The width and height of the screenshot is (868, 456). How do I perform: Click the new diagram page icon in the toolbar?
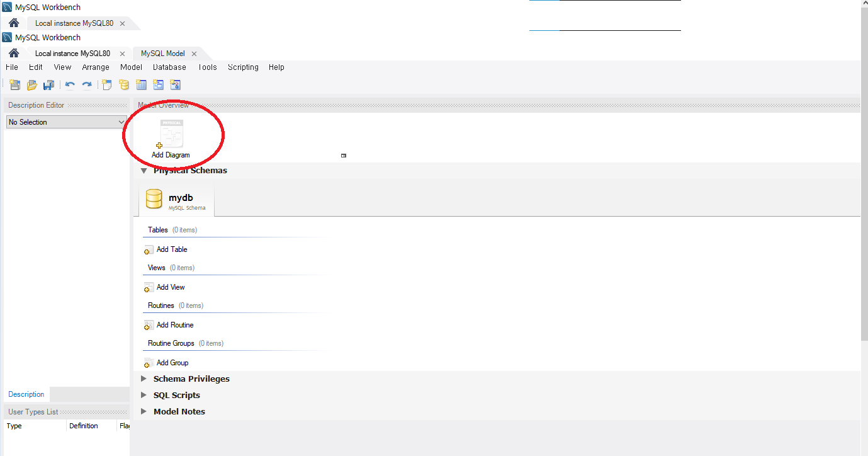click(x=107, y=84)
